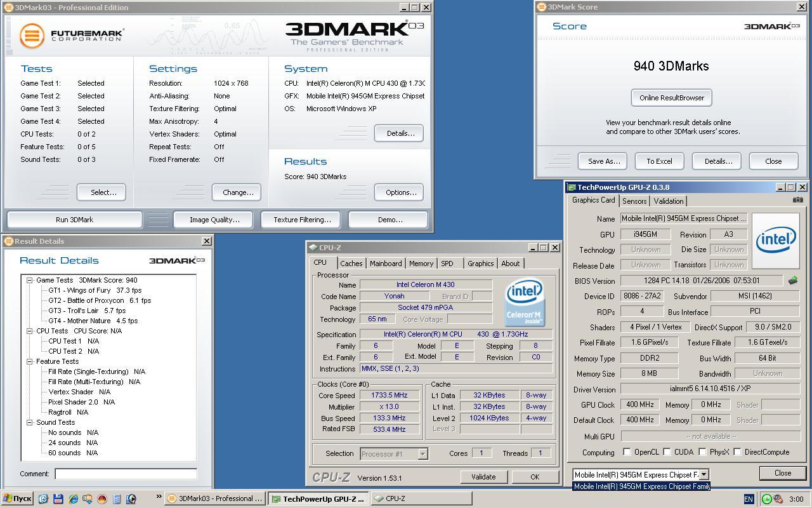This screenshot has height=508, width=812.
Task: Click the Texture Filtering button
Action: click(302, 220)
